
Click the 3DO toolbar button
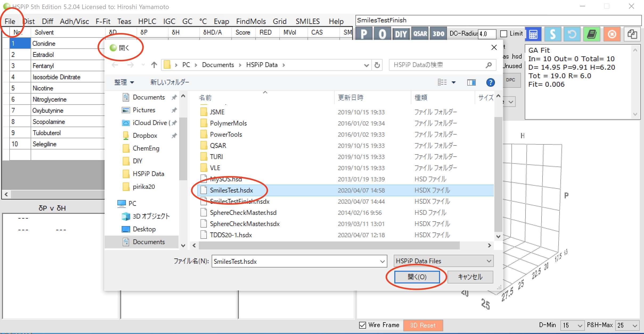coord(438,34)
